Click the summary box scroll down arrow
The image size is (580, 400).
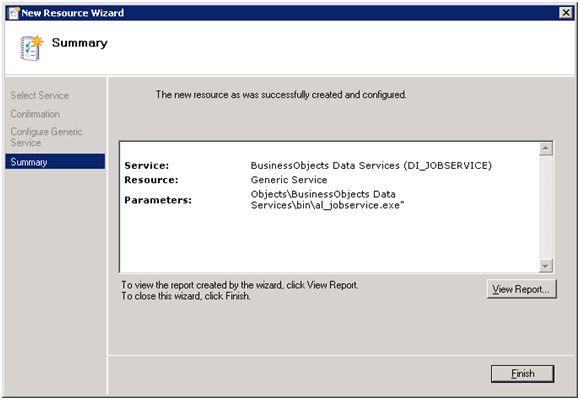(x=546, y=266)
